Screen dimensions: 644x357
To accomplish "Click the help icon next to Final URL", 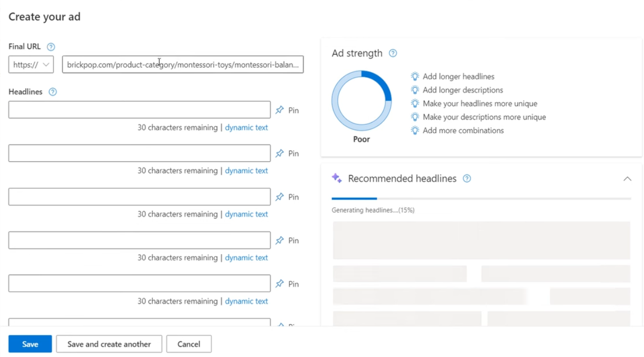I will 51,47.
